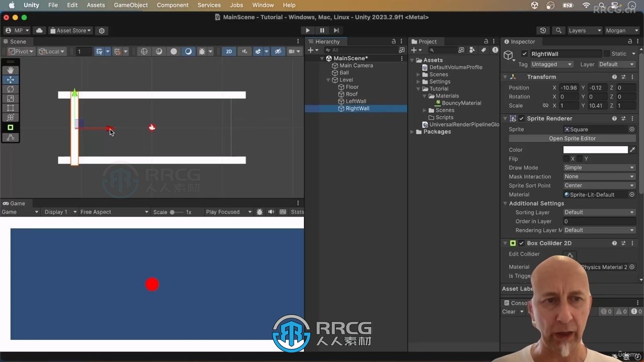Open Sprite Renderer presets icon
Image resolution: width=644 pixels, height=362 pixels.
pyautogui.click(x=623, y=119)
